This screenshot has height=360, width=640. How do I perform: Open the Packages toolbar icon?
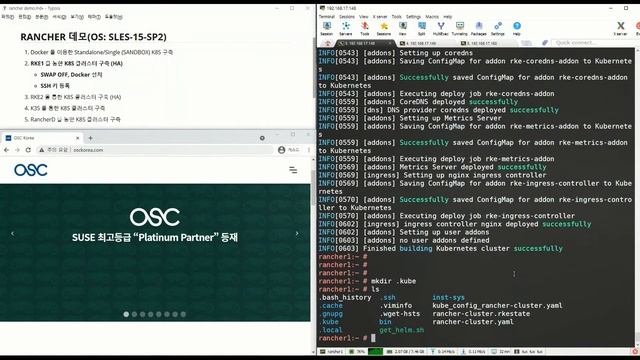click(479, 29)
